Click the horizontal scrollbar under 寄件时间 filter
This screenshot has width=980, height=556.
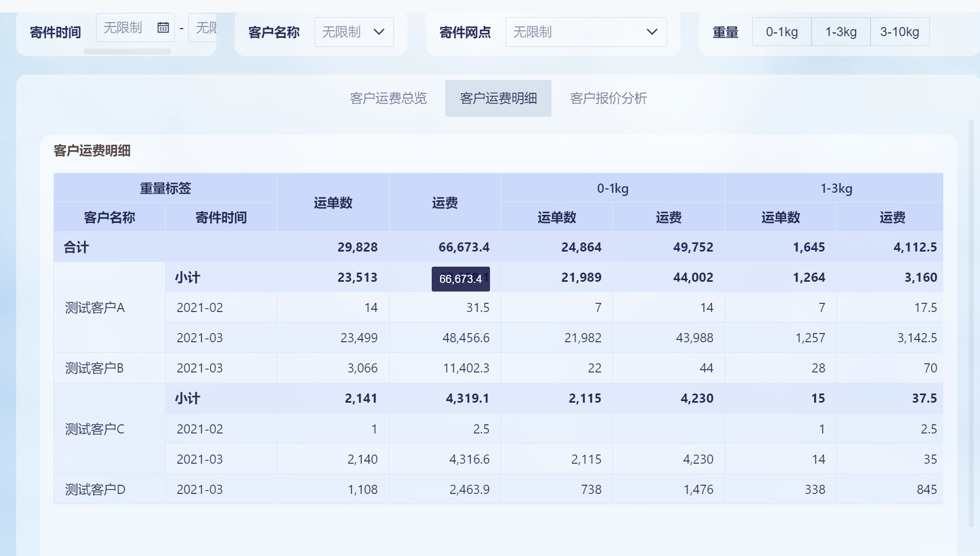coord(127,52)
